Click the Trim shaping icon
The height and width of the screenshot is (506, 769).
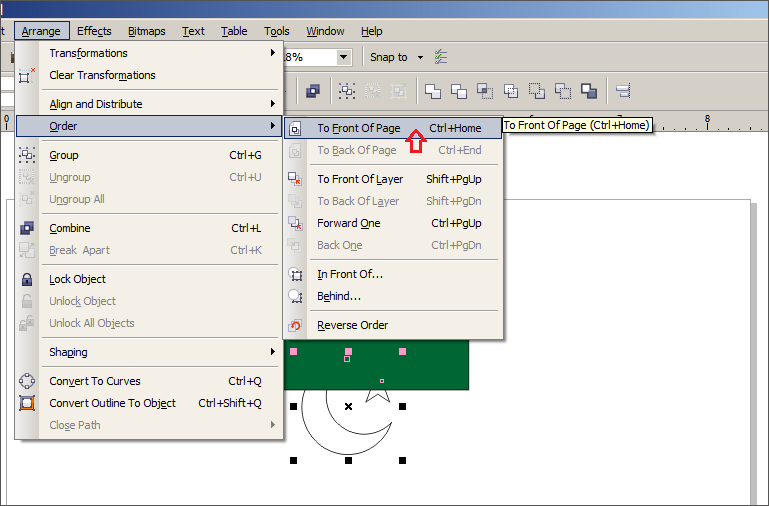point(459,91)
